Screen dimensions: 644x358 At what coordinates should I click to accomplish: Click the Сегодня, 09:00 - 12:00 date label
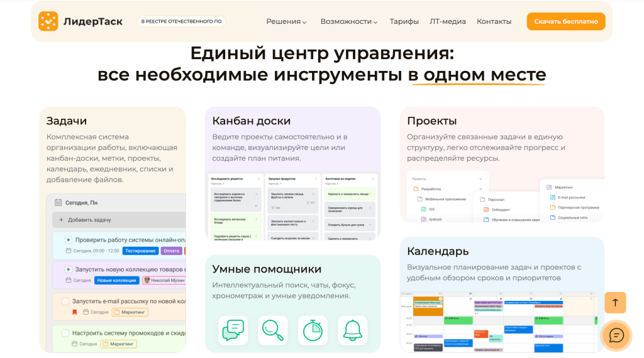click(92, 251)
